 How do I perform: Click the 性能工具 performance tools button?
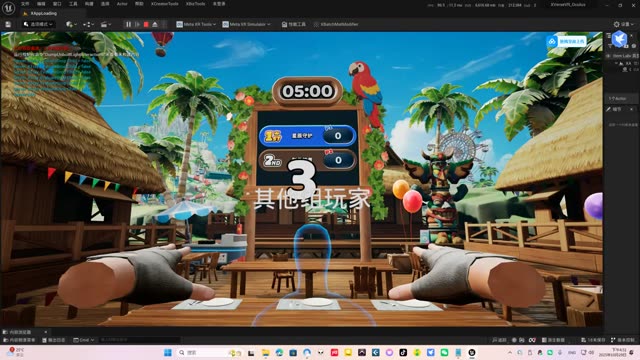293,24
